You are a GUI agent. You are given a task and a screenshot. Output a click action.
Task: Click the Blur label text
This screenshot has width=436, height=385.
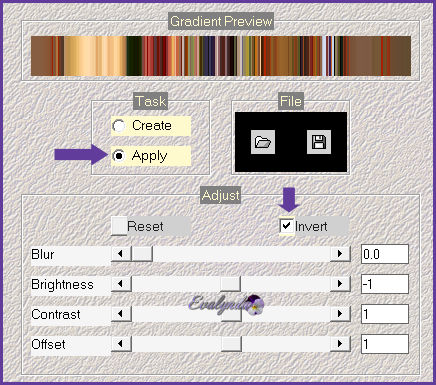pyautogui.click(x=43, y=254)
